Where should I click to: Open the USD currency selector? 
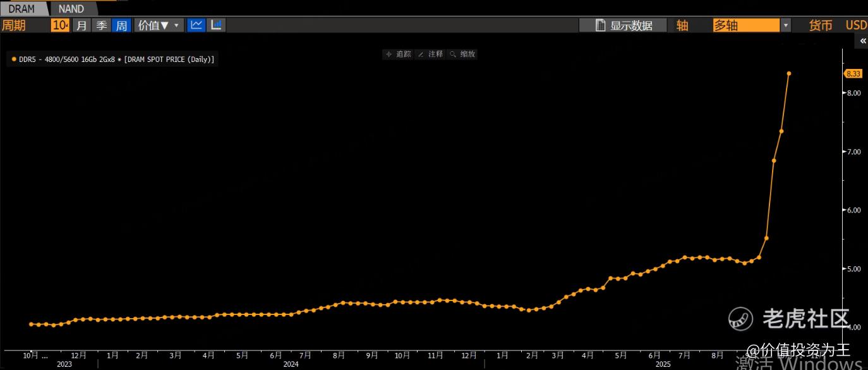[x=856, y=25]
